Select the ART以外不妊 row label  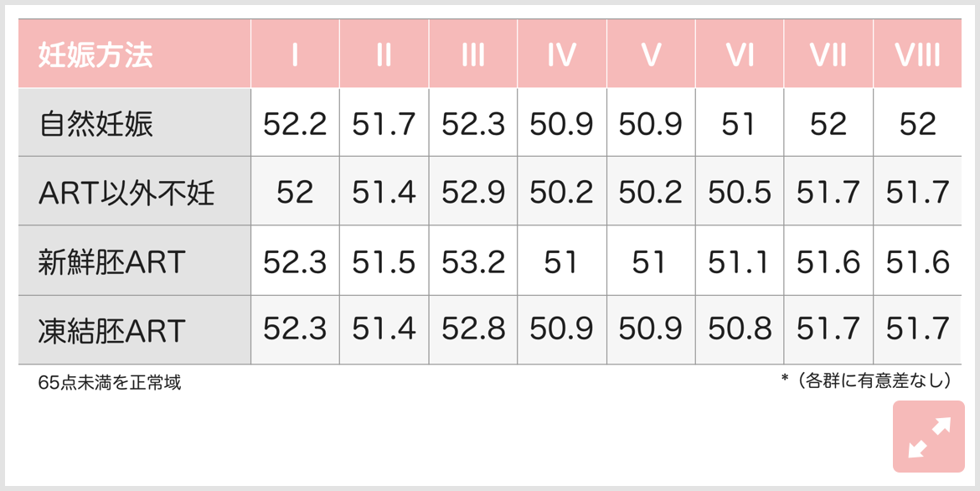126,194
